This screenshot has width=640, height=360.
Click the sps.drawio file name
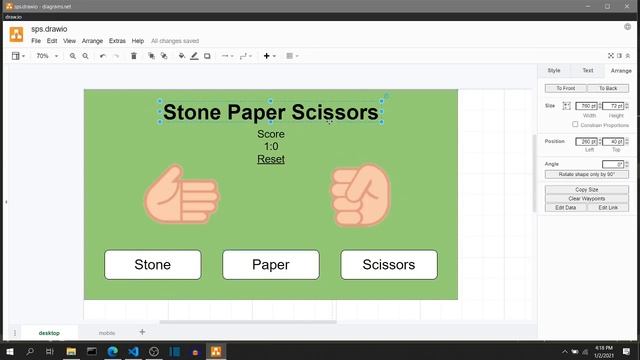(49, 29)
